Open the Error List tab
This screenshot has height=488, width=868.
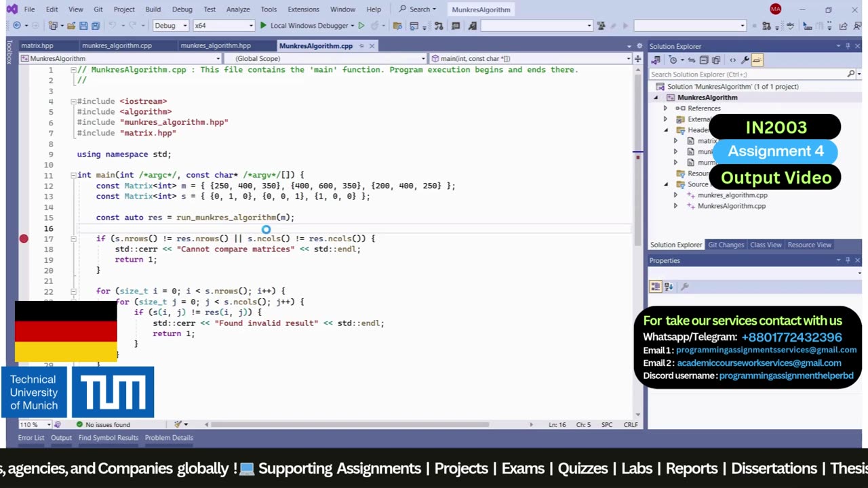(31, 438)
